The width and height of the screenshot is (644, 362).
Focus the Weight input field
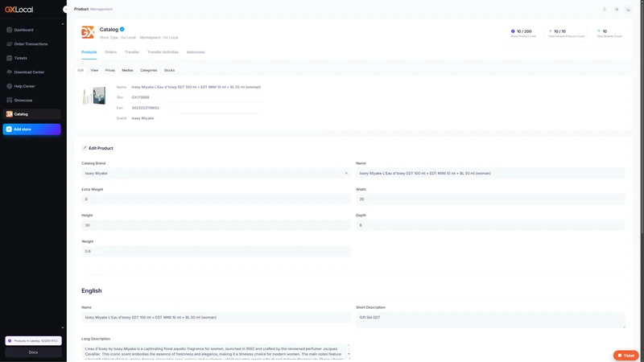pyautogui.click(x=216, y=251)
